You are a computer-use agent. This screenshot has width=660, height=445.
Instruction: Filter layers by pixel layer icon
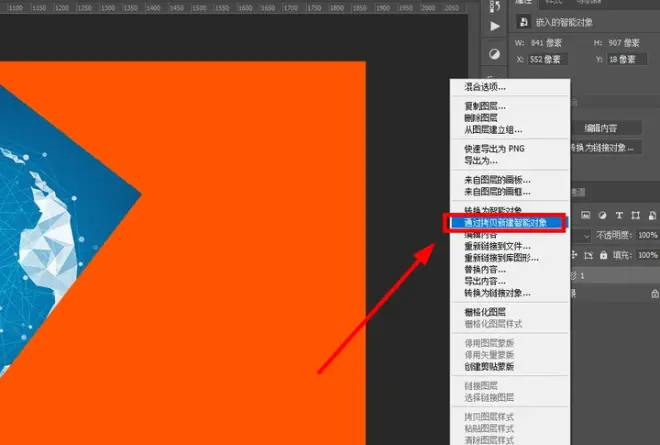click(x=585, y=215)
